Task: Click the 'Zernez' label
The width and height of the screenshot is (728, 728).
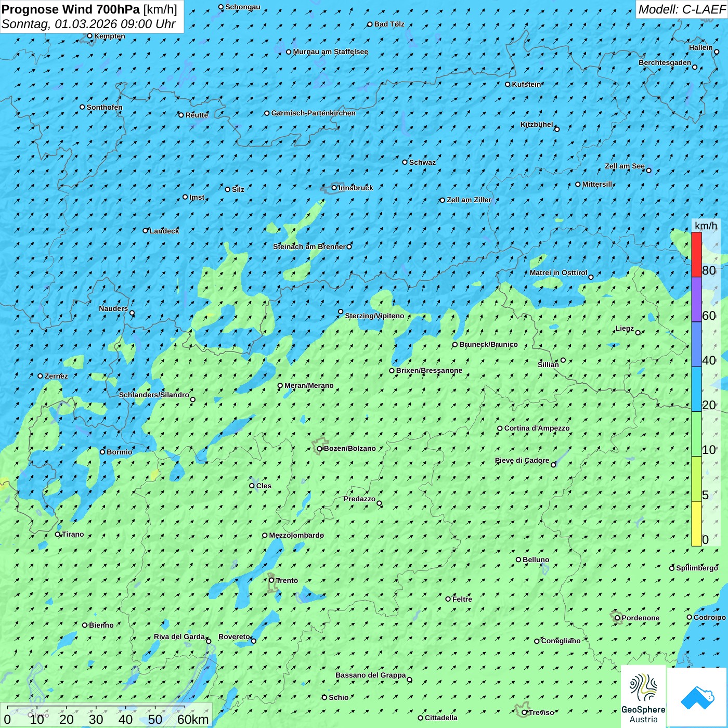Action: click(56, 376)
